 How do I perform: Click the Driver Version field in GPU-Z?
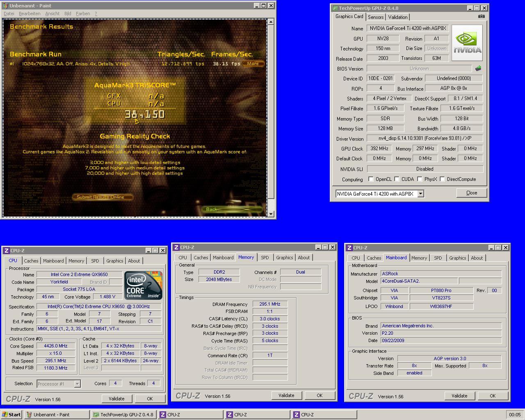(x=425, y=138)
